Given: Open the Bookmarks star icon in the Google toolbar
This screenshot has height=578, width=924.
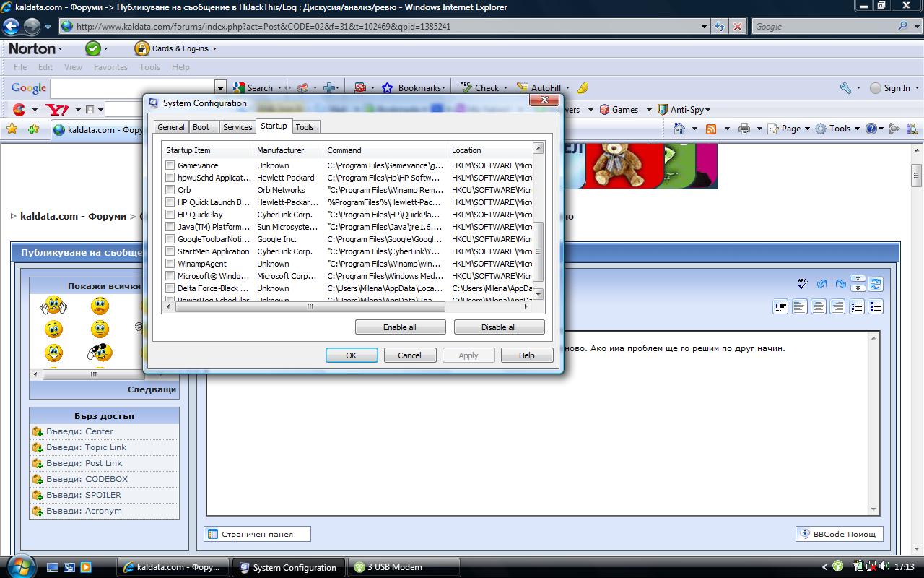Looking at the screenshot, I should coord(387,87).
